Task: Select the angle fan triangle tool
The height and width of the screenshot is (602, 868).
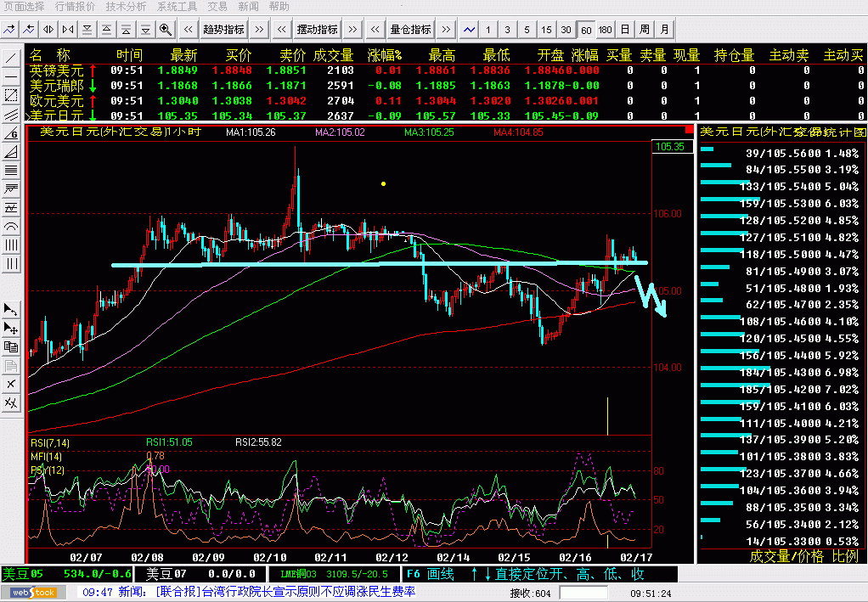Action: 10,152
